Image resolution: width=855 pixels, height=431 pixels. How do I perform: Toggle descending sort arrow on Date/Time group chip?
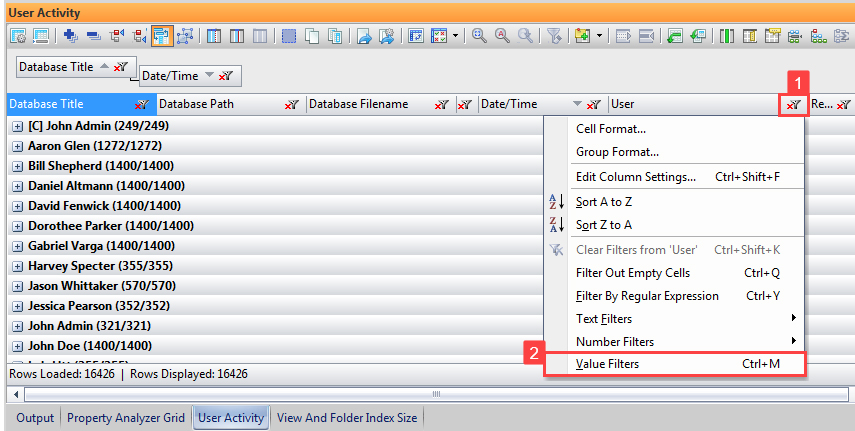209,75
